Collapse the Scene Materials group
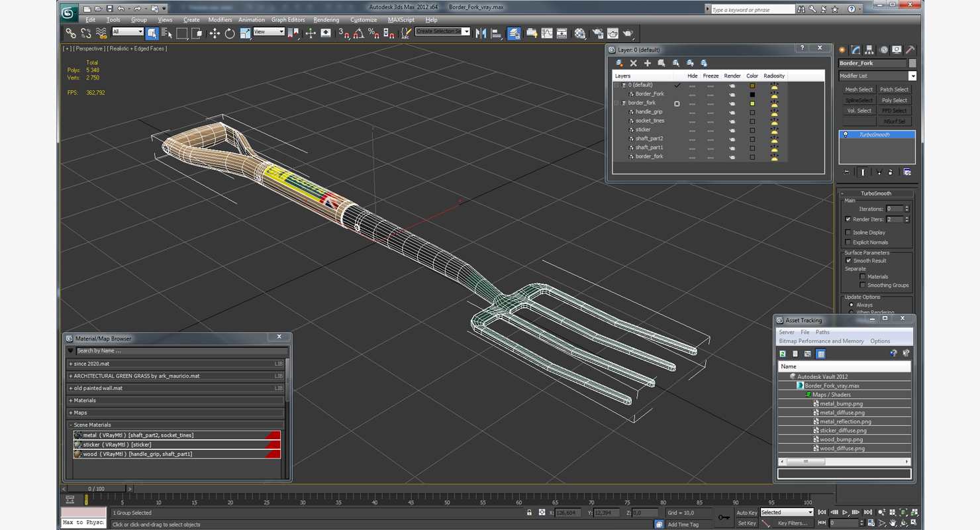Screen dimensions: 980x530 point(71,425)
